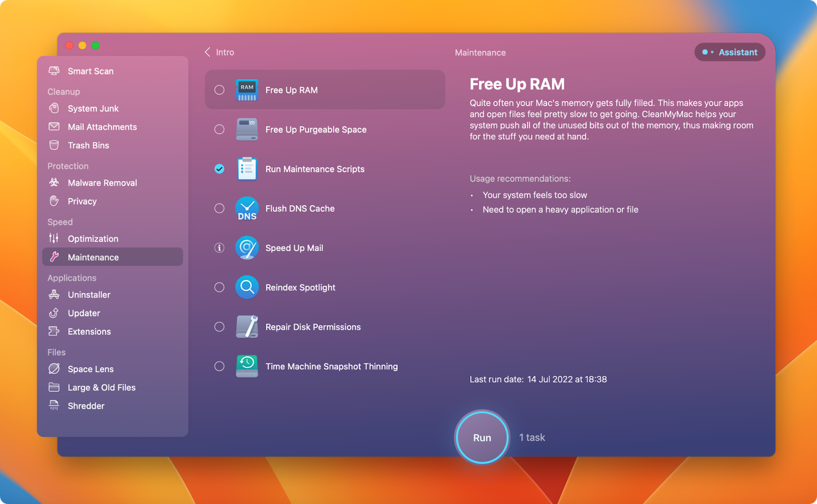Select the Free Up RAM radio button
Screen dimensions: 817x504
(x=219, y=90)
